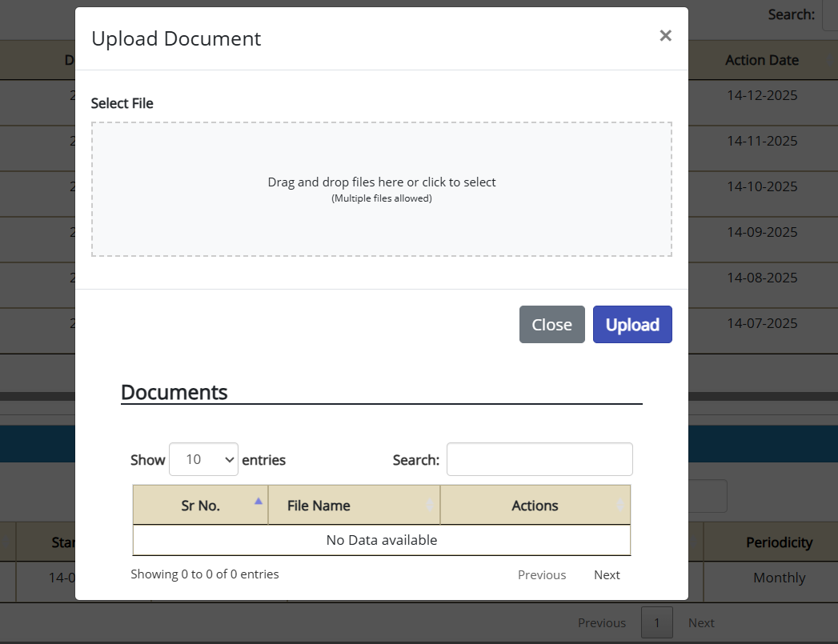Click sort arrow on Sr No. column

tap(258, 502)
